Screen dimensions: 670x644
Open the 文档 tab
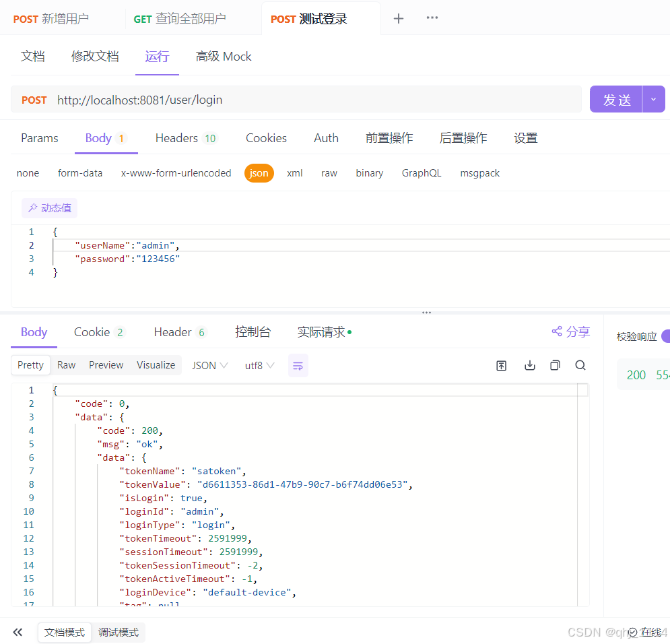pyautogui.click(x=33, y=57)
